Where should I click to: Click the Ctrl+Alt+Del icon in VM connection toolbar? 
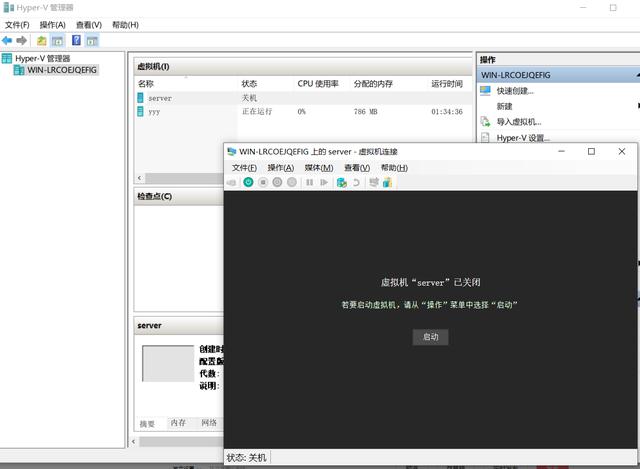(232, 182)
